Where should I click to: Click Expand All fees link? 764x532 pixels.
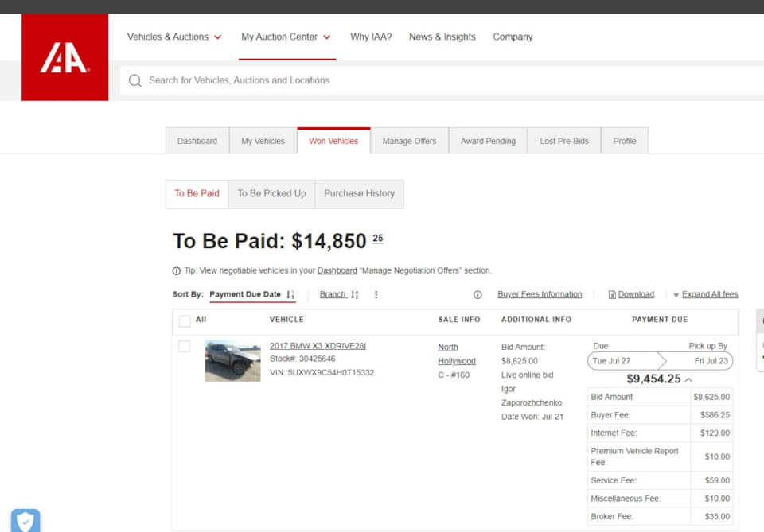tap(710, 294)
